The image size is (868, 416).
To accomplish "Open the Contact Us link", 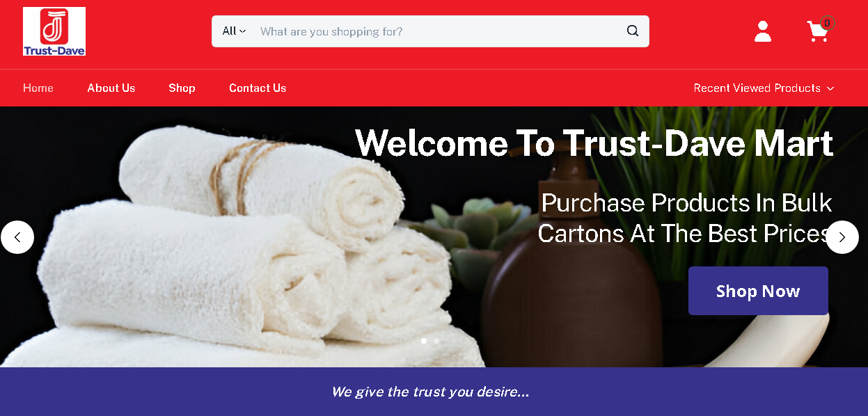I will click(x=258, y=88).
